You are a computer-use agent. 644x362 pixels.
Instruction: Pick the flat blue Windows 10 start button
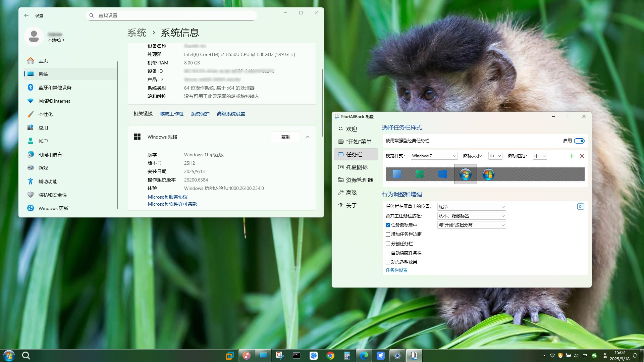(442, 174)
